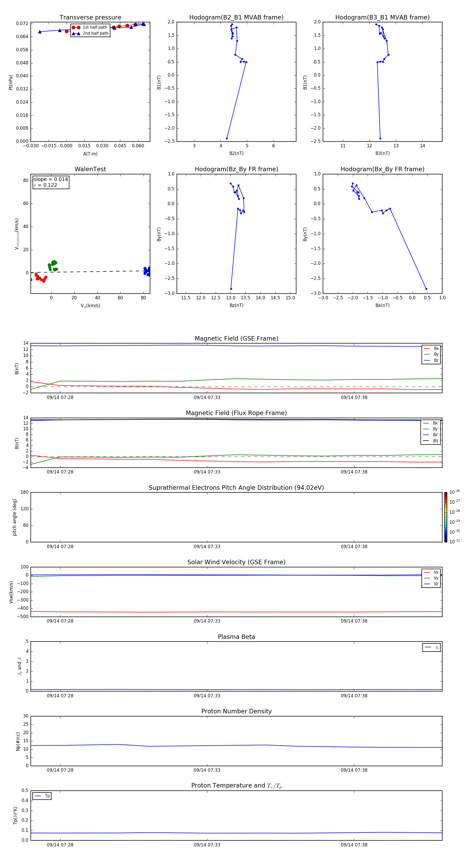Click the "Proton Temperature and Te/Tp" title
The width and height of the screenshot is (473, 868).
(236, 786)
